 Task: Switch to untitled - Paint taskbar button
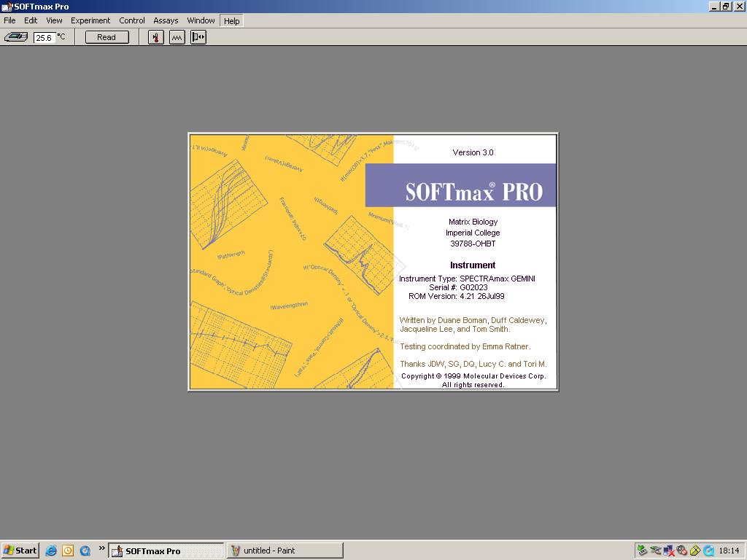pos(285,551)
